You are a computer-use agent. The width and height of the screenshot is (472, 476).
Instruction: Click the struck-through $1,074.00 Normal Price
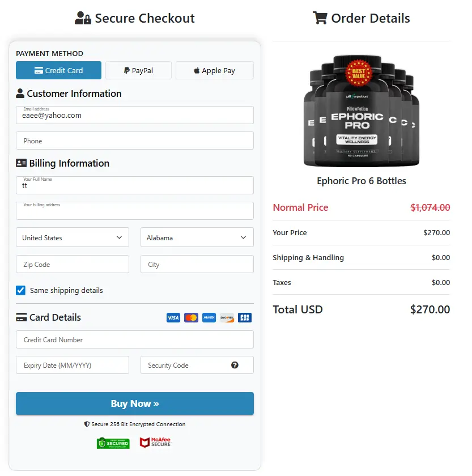(430, 207)
